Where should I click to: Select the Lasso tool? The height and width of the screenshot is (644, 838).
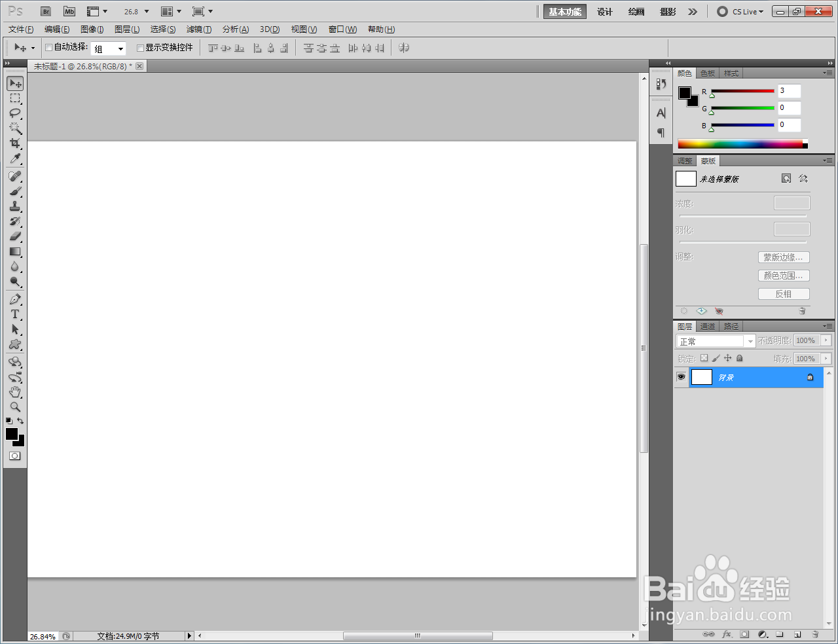[x=15, y=113]
